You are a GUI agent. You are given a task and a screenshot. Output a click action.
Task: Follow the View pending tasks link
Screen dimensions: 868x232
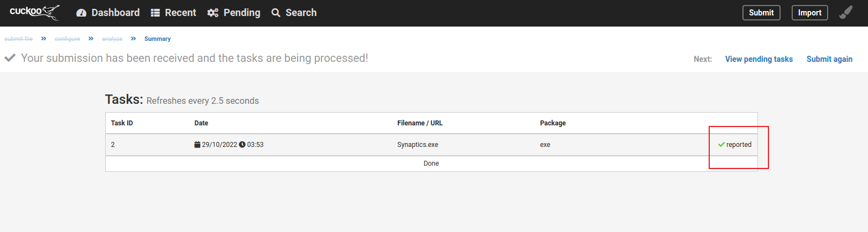tap(758, 59)
